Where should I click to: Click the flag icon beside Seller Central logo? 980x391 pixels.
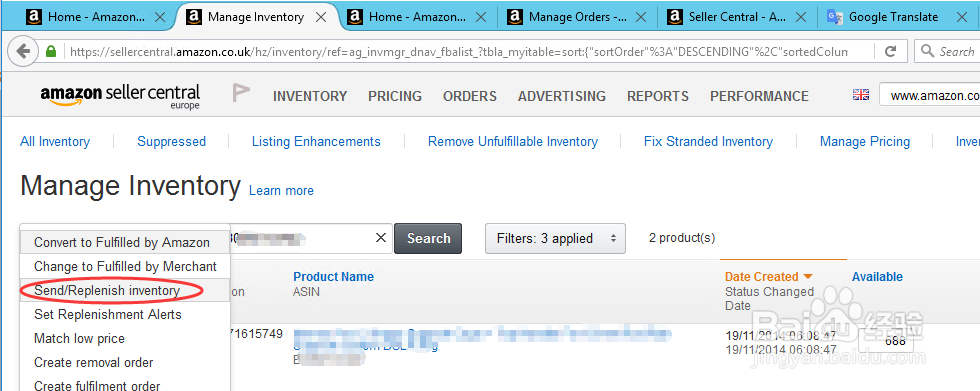(241, 93)
